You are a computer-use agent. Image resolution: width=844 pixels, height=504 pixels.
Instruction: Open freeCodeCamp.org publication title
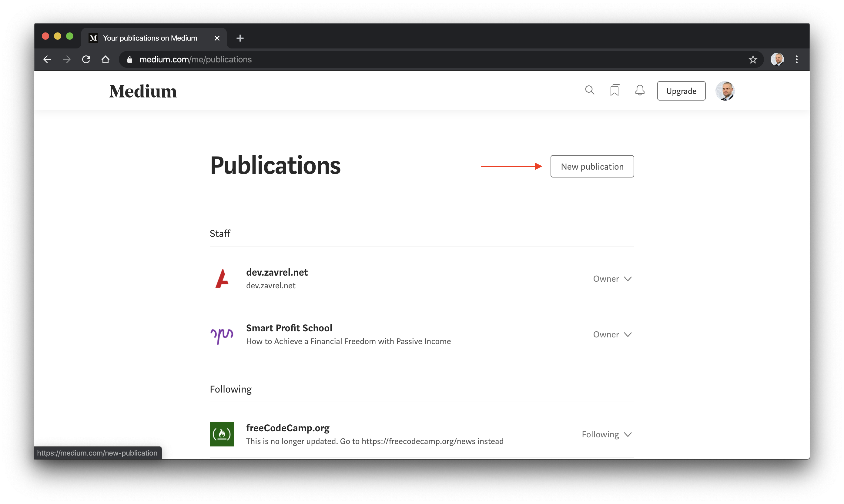[288, 428]
